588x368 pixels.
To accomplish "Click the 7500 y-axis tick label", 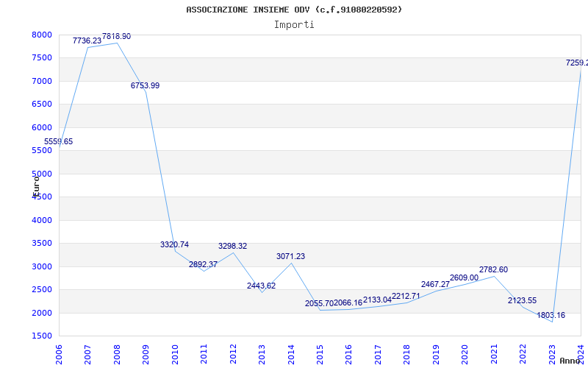I will (x=42, y=58).
